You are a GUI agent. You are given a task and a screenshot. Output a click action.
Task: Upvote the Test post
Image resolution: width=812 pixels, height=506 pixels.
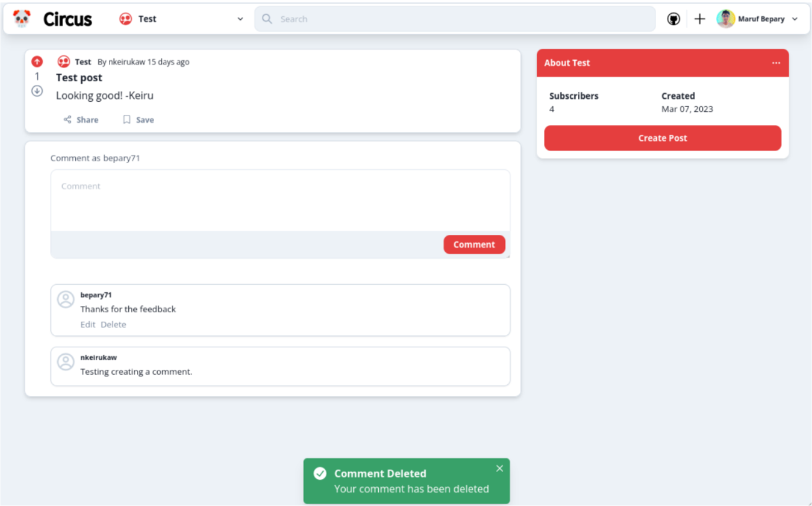[x=37, y=61]
